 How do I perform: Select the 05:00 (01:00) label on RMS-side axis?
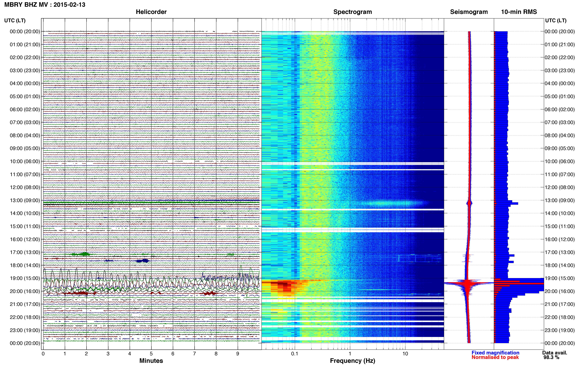(x=560, y=96)
